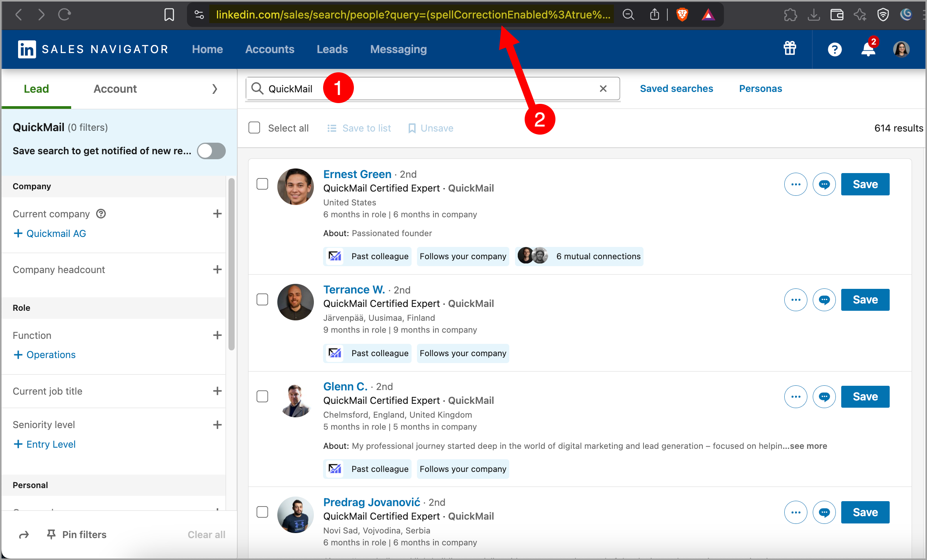Open the gift rewards icon
The height and width of the screenshot is (560, 927).
click(x=790, y=49)
